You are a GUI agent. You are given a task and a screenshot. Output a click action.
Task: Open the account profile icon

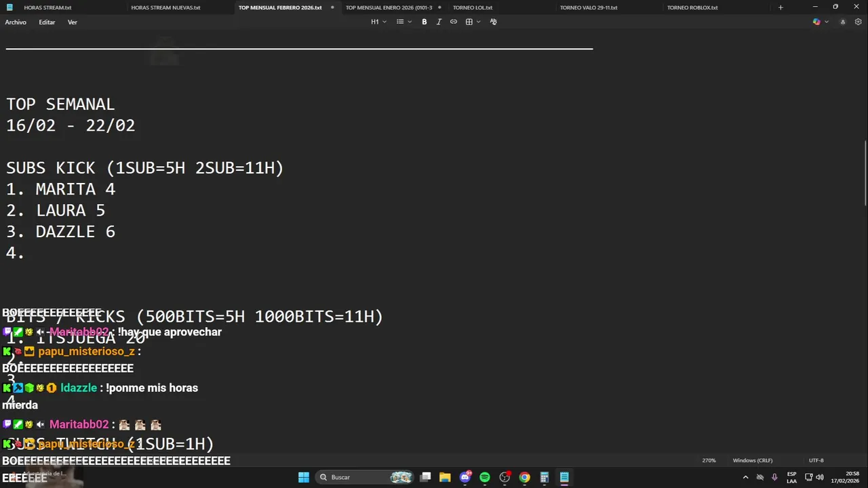click(843, 22)
